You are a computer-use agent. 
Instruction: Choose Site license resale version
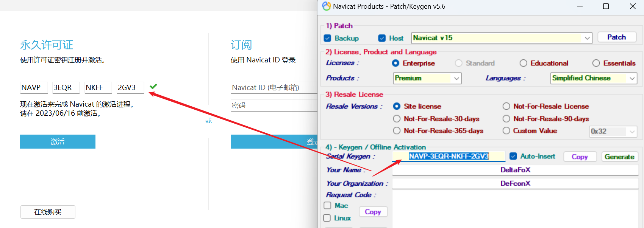397,106
